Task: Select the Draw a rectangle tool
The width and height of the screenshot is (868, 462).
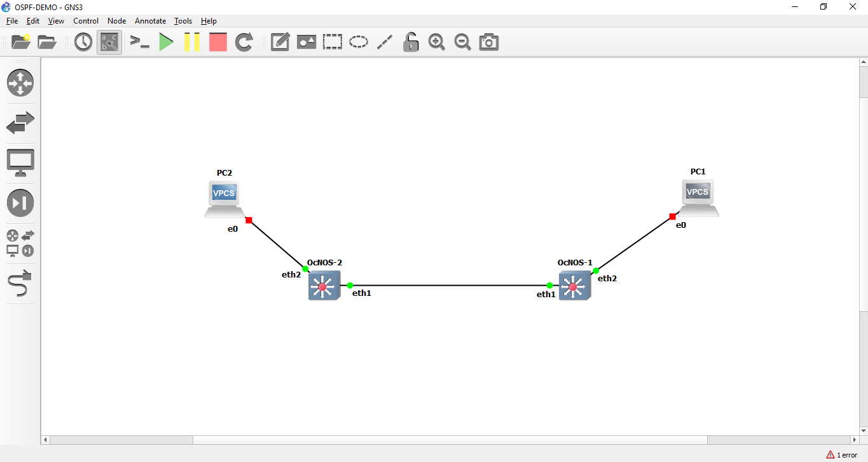Action: pos(332,42)
